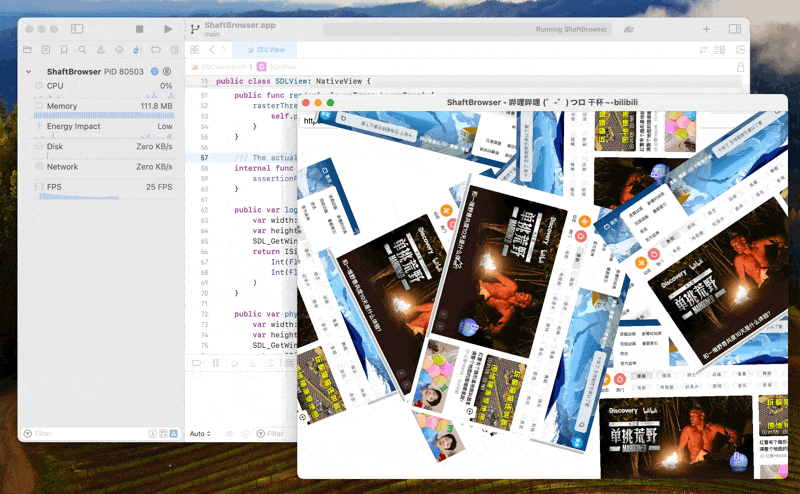Image resolution: width=800 pixels, height=494 pixels.
Task: Click the ShaftBrowser window title bar
Action: [x=542, y=102]
